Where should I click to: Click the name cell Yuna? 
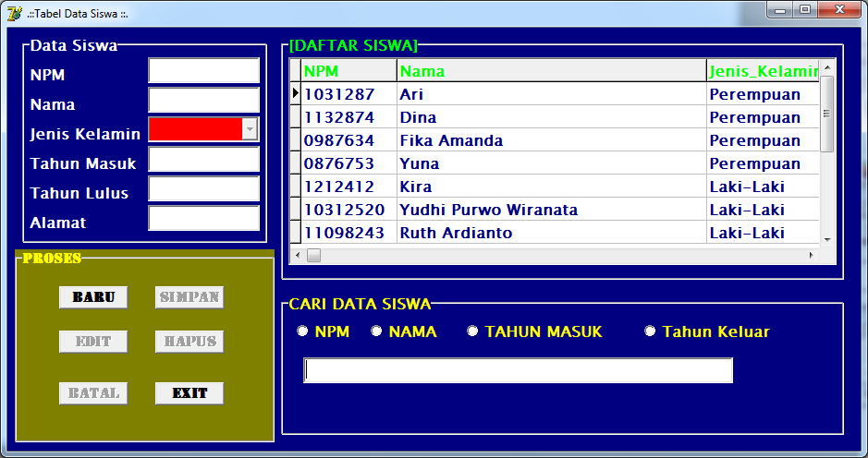pyautogui.click(x=551, y=163)
